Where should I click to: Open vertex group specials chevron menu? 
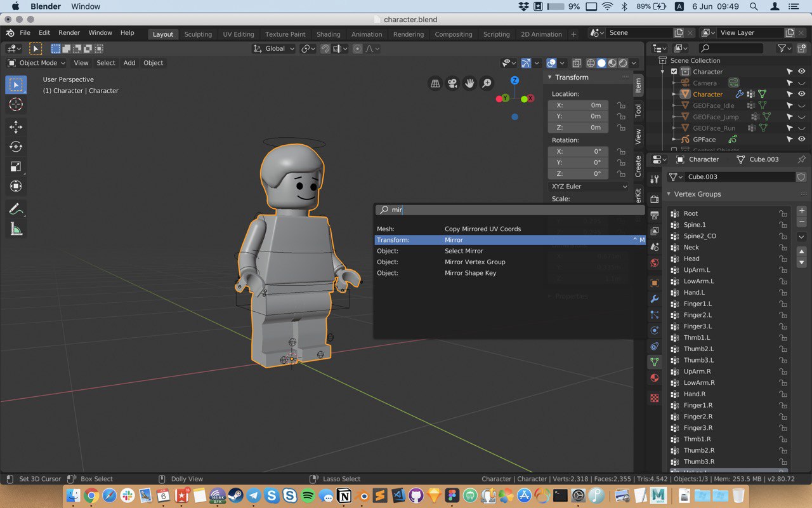(802, 237)
